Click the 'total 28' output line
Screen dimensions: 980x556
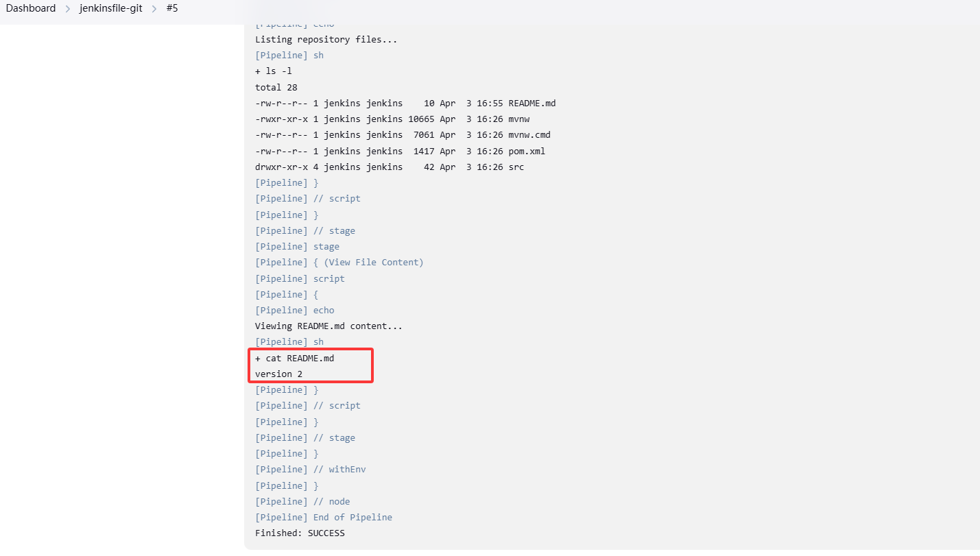(x=276, y=88)
